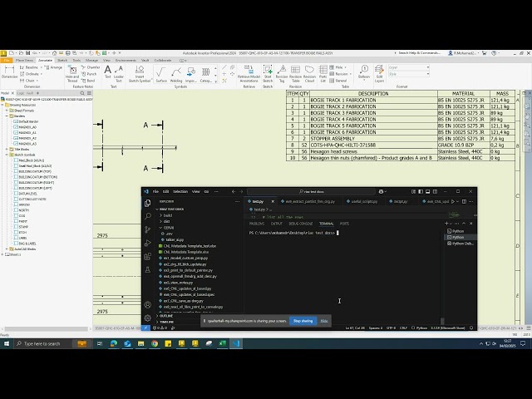Click the Windows Start button

[6, 343]
